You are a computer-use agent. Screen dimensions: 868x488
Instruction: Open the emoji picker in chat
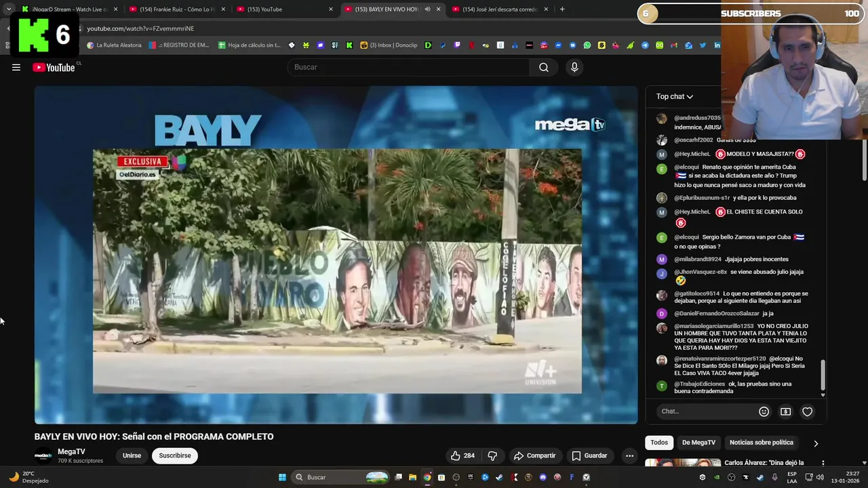[764, 411]
